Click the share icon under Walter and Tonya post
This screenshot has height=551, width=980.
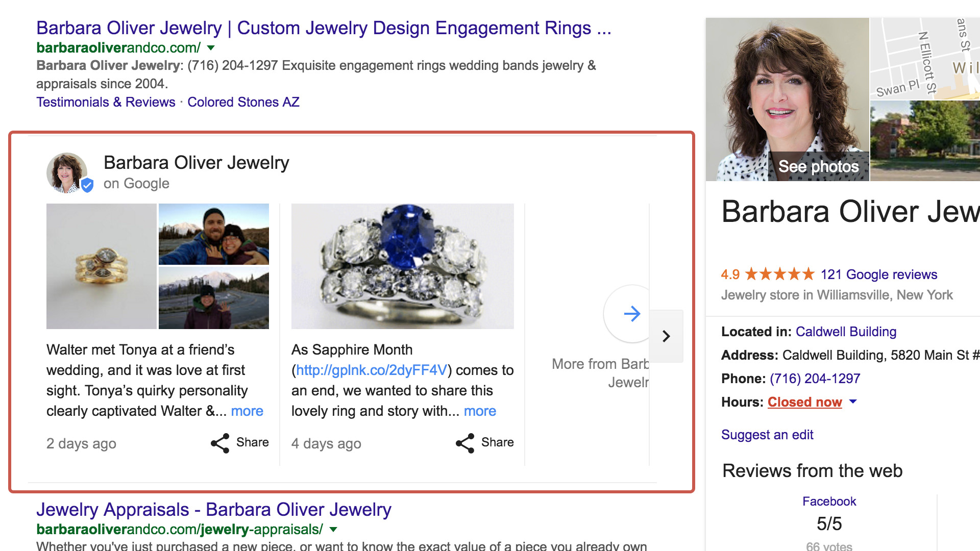220,443
